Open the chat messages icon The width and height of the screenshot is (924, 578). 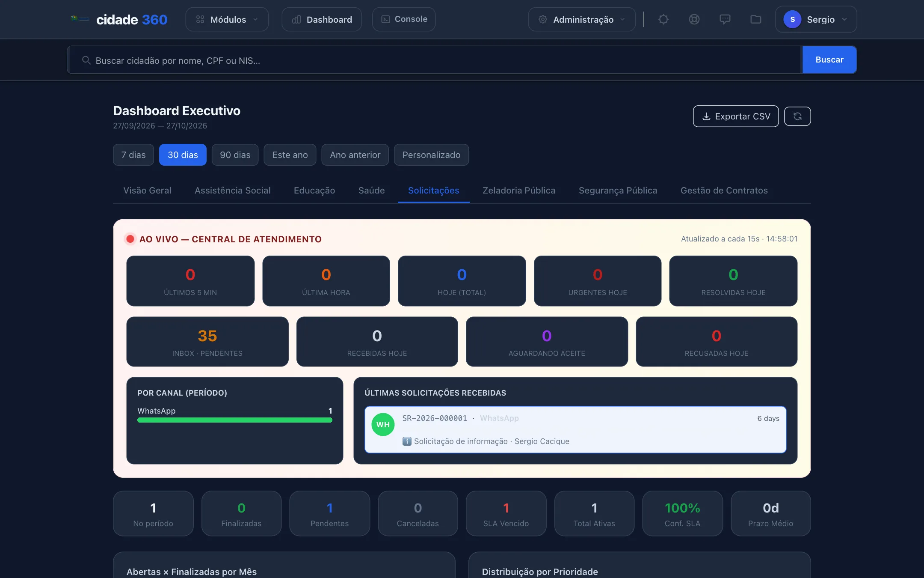tap(725, 19)
